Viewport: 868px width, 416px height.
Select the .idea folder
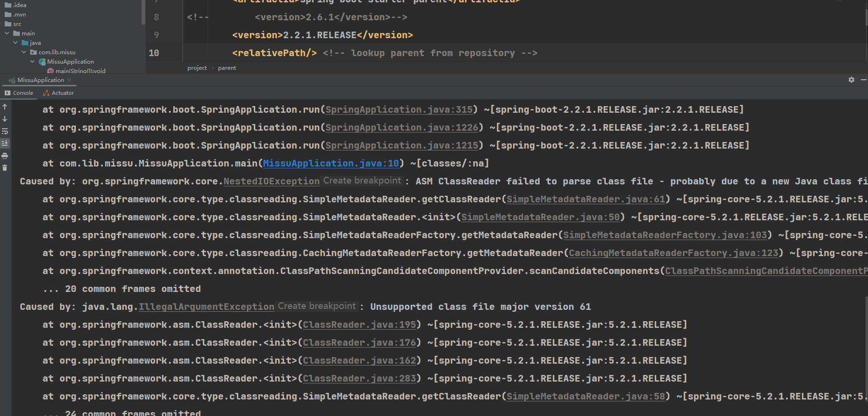tap(19, 5)
